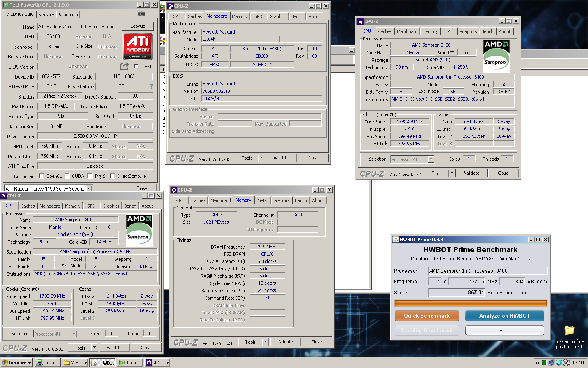The width and height of the screenshot is (588, 368).
Task: Click the BIOS Version export arrow icon
Action: click(x=125, y=66)
